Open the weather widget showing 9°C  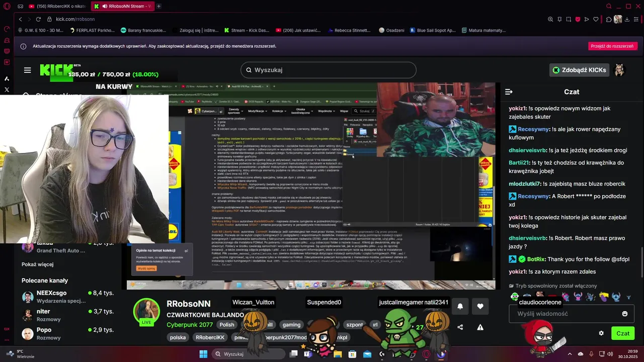20,354
